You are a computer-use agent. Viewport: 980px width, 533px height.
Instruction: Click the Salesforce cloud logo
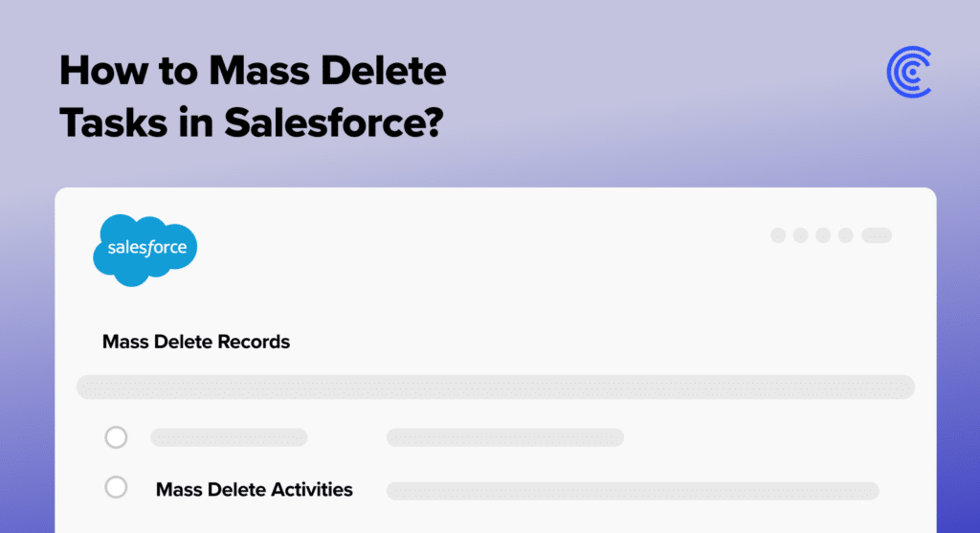tap(145, 250)
